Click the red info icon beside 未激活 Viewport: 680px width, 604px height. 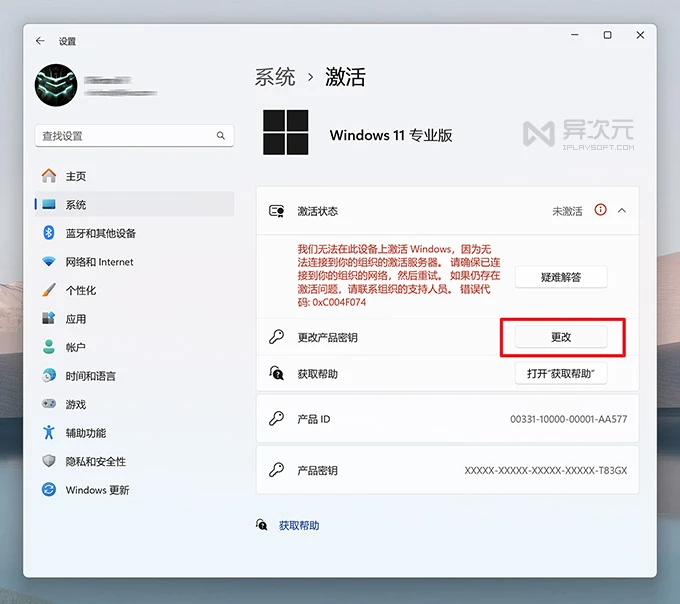click(x=601, y=210)
